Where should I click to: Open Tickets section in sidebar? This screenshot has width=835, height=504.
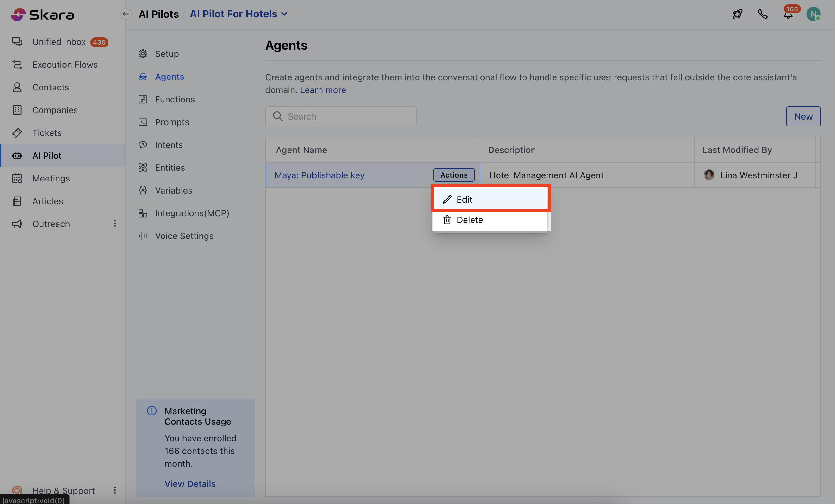[47, 133]
